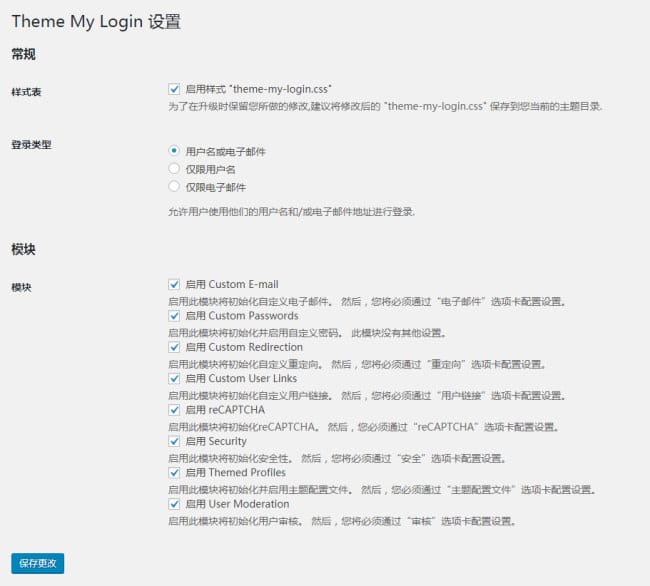Choose the email-only login radio option
Viewport: 650px width, 586px height.
click(174, 186)
